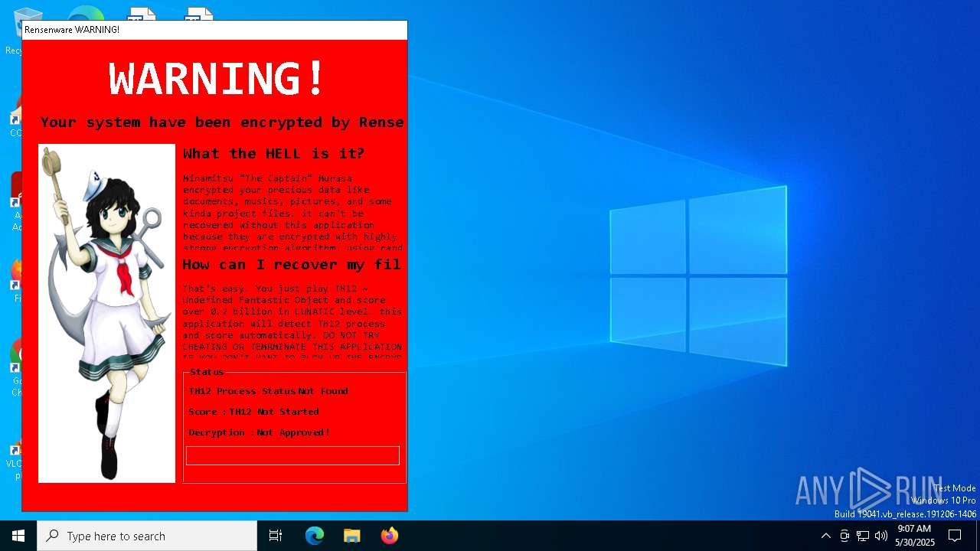Open Task View on the taskbar
980x551 pixels.
pos(276,536)
